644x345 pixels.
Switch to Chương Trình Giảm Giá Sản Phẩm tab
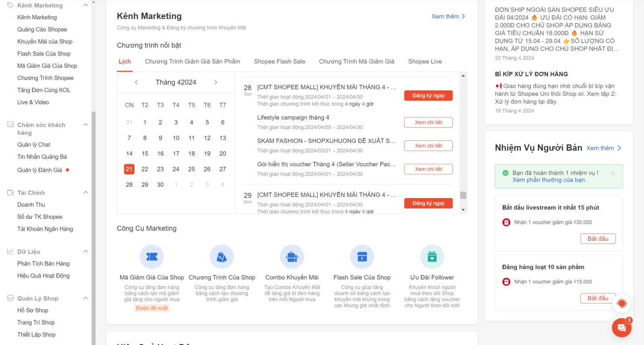pos(192,62)
